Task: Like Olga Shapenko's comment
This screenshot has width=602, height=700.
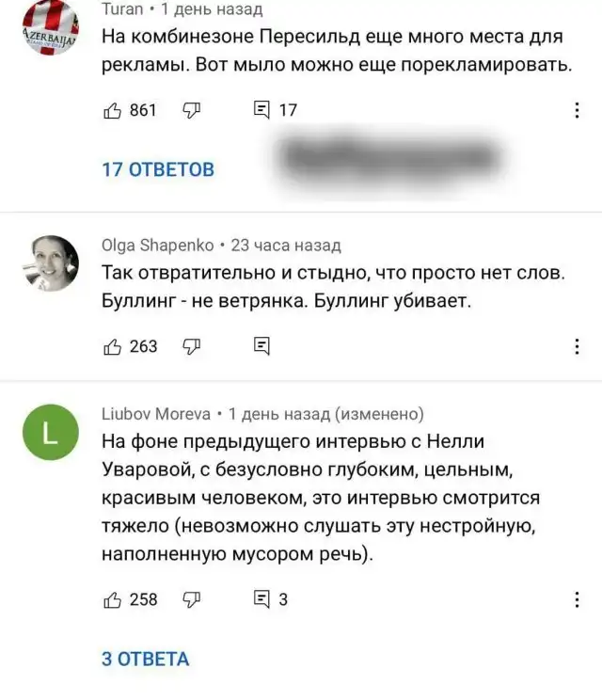Action: pos(113,346)
